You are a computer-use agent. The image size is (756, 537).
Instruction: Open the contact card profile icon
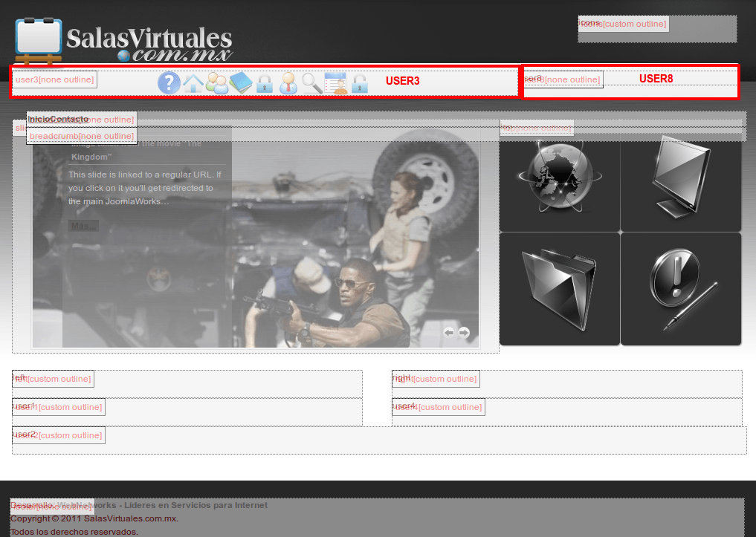coord(336,83)
